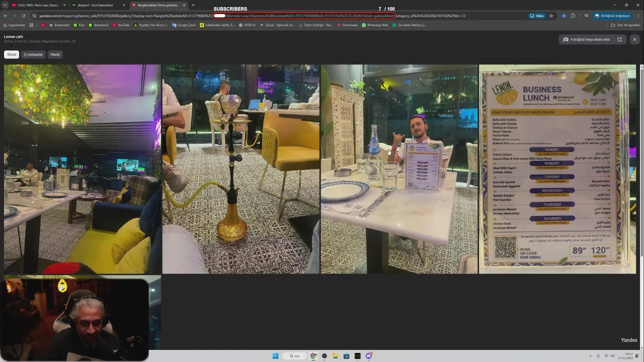Screen dimensions: 644x362
Task: Expand the system tray hidden icons
Action: 590,356
